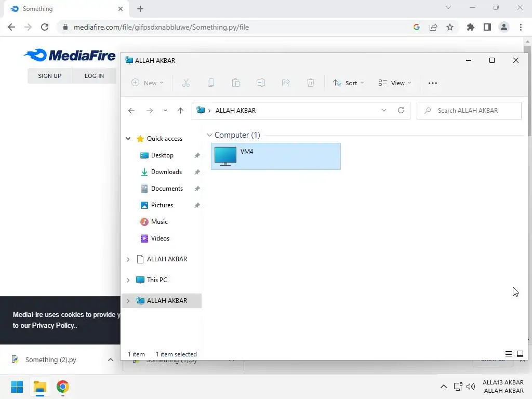Open Chrome side panel icon
This screenshot has height=399, width=532.
click(x=487, y=27)
